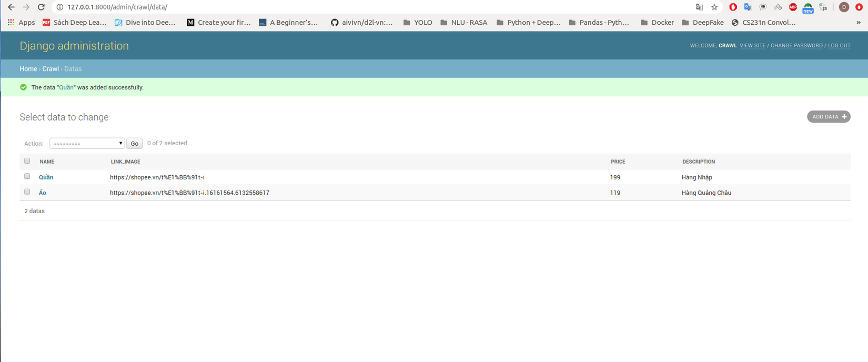This screenshot has height=362, width=868.
Task: Check the checkbox for the Quần row
Action: 27,176
